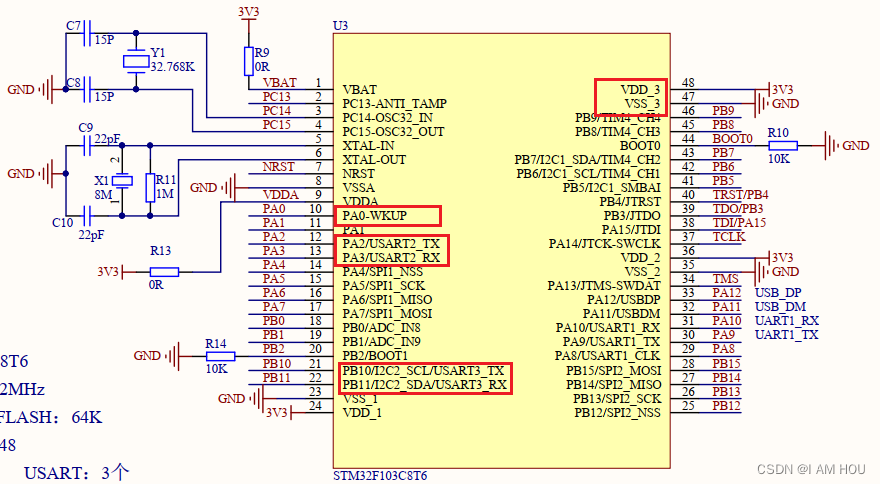880x484 pixels.
Task: Click the PA13/JTMS-SWDAT pin name
Action: (x=604, y=286)
